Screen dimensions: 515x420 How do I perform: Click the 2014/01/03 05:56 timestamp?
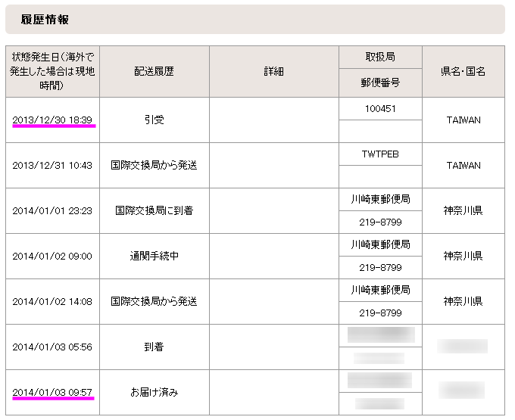(52, 347)
